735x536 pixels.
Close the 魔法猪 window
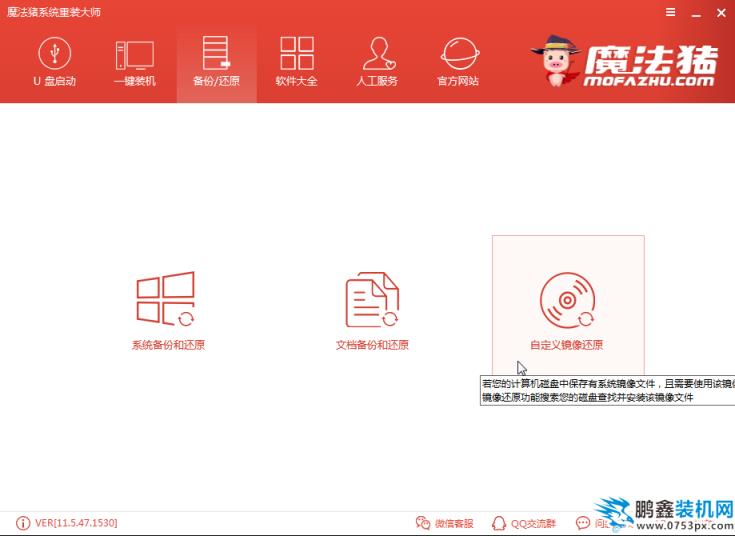tap(721, 13)
